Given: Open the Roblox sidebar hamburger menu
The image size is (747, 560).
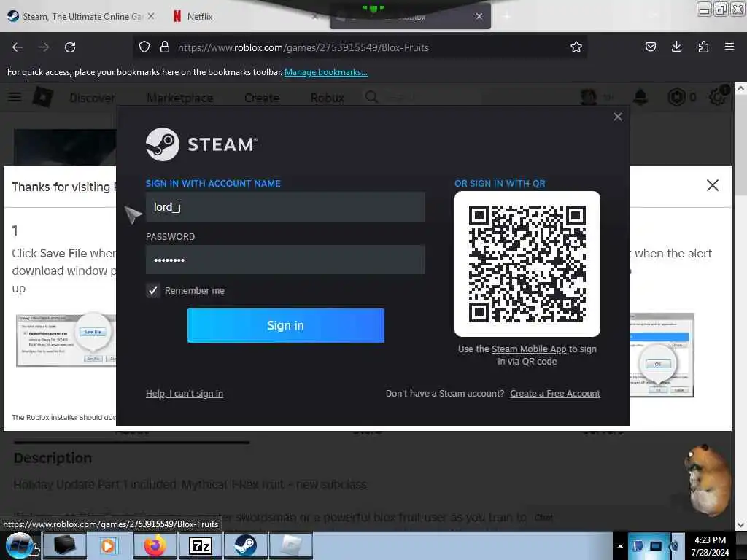Looking at the screenshot, I should (15, 97).
